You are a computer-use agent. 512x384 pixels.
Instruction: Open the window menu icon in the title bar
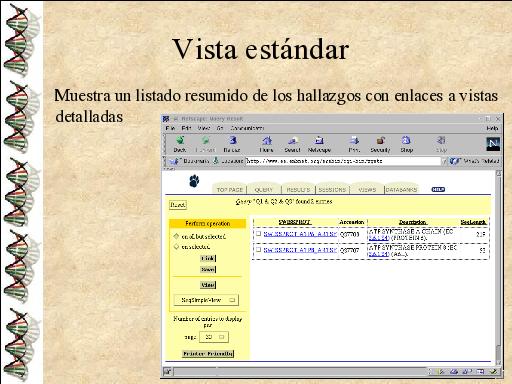166,119
